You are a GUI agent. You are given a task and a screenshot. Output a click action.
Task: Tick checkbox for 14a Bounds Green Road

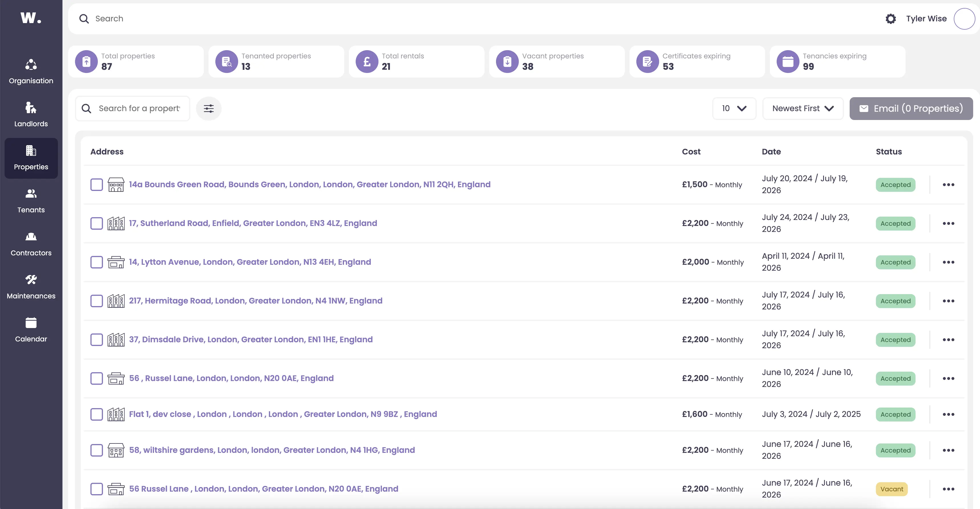click(97, 185)
